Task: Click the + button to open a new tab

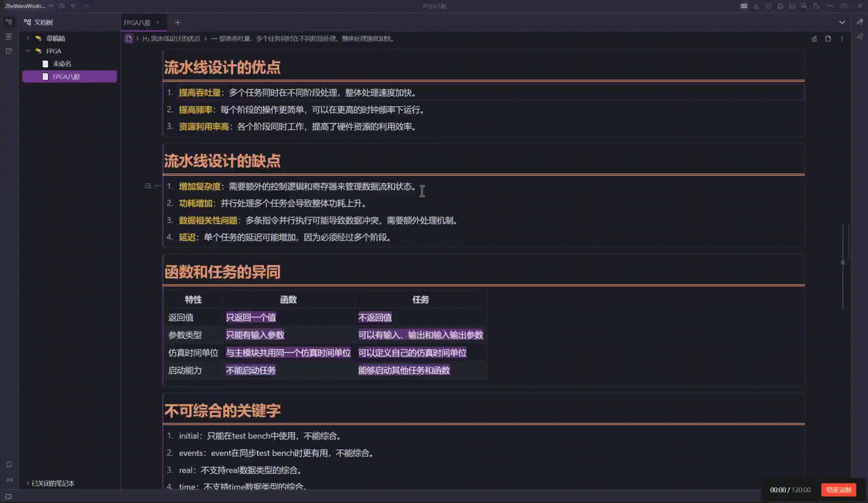Action: (x=178, y=22)
